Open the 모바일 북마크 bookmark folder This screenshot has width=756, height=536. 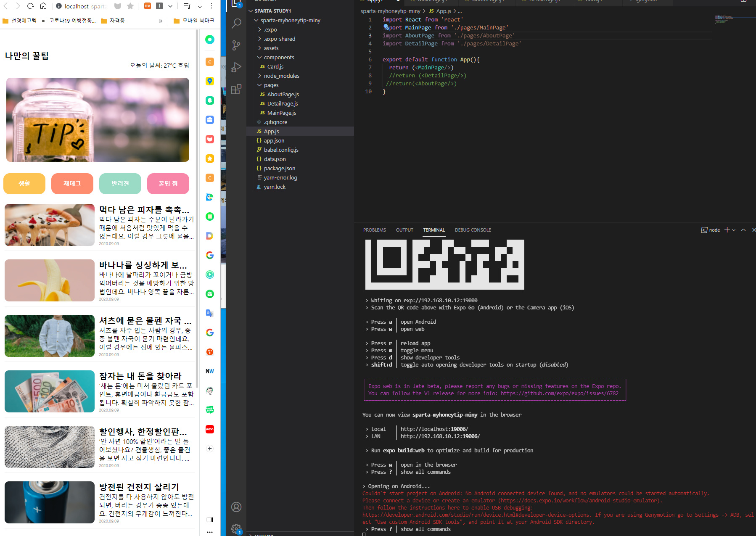[x=194, y=21]
